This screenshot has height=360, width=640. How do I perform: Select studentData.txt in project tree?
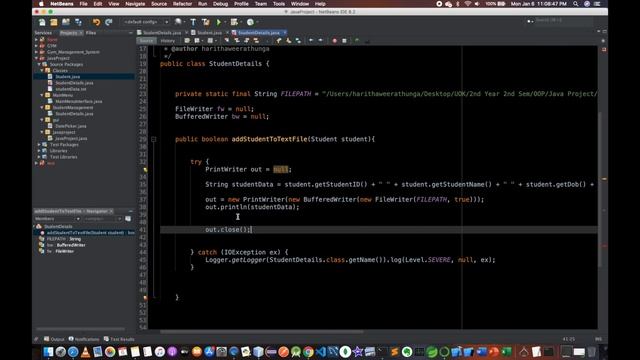(x=71, y=89)
